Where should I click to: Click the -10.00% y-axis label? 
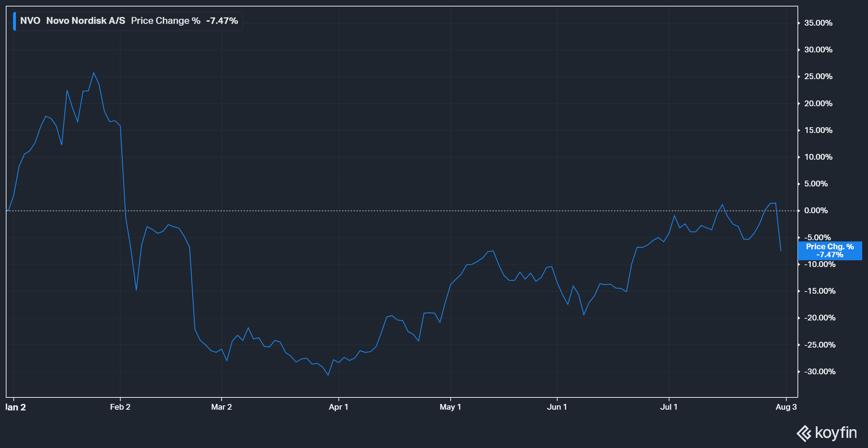click(x=820, y=264)
